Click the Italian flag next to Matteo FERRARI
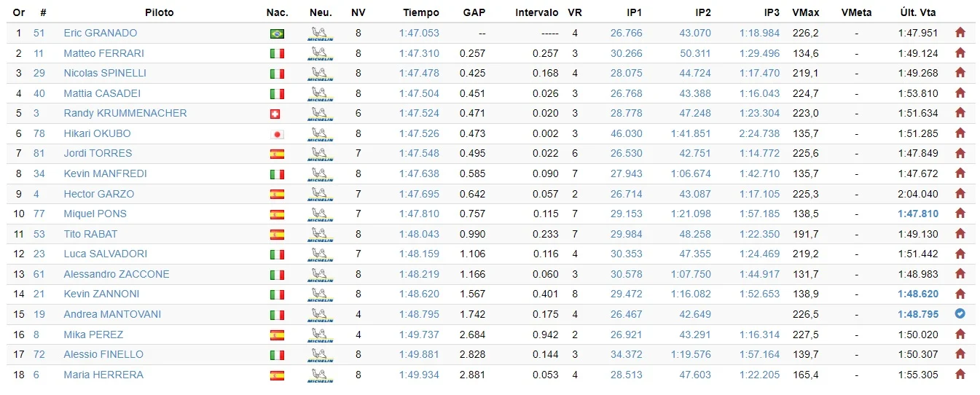980x395 pixels. pyautogui.click(x=277, y=54)
